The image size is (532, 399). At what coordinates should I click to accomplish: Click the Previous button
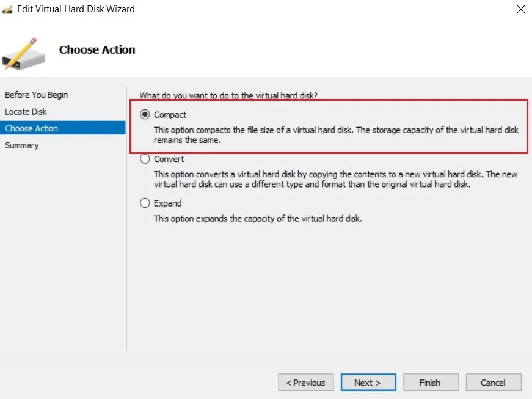click(305, 383)
